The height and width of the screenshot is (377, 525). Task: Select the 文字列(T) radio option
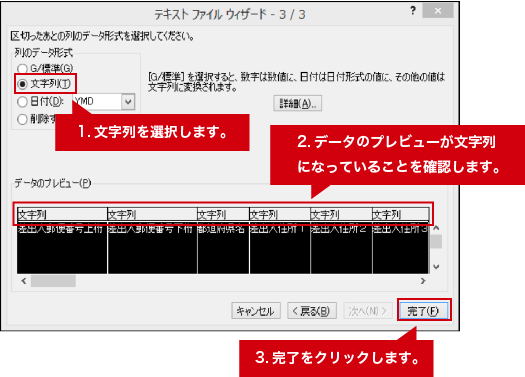click(x=22, y=84)
